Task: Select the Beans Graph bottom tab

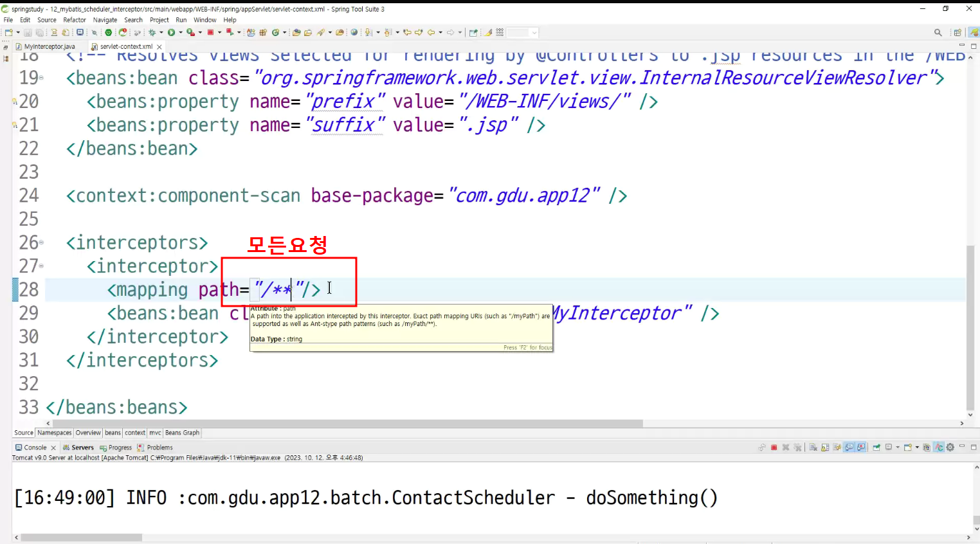Action: tap(183, 433)
